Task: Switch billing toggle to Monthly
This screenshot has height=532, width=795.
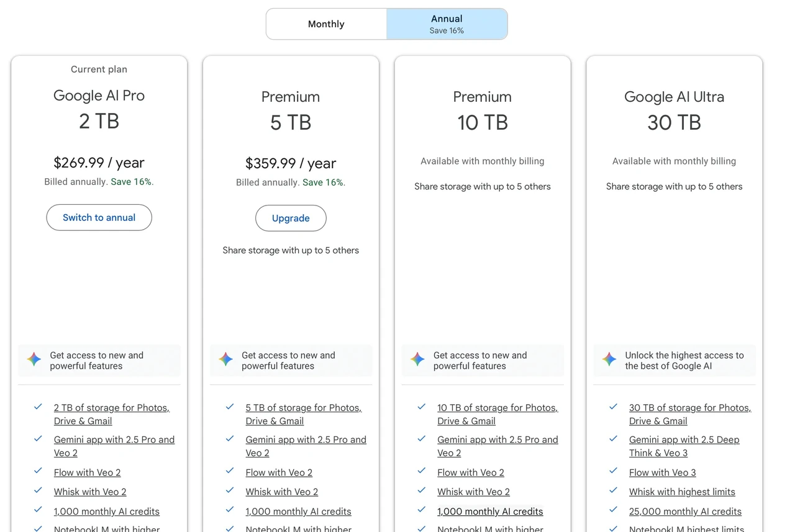Action: click(x=326, y=24)
